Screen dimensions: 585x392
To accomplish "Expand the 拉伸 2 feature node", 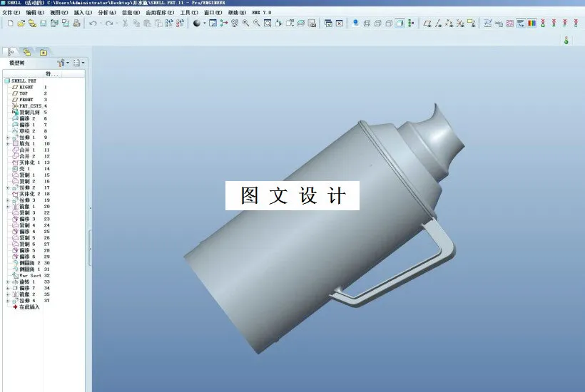I will coord(8,187).
